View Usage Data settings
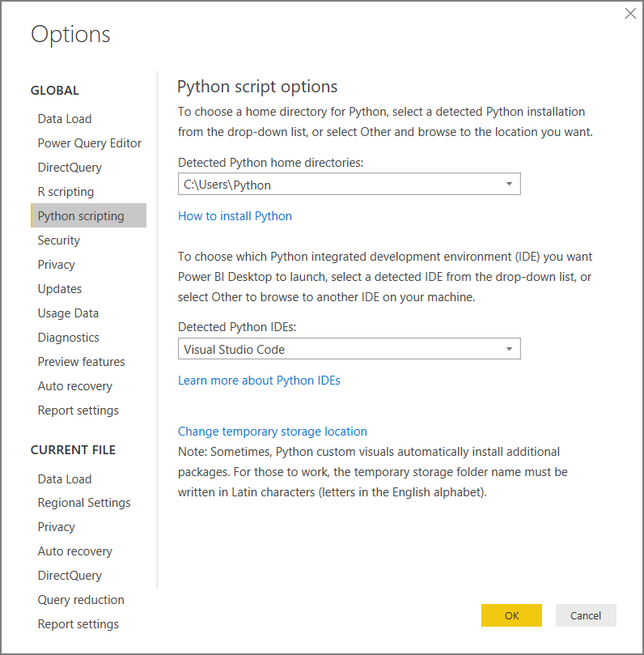The image size is (644, 655). pos(68,313)
